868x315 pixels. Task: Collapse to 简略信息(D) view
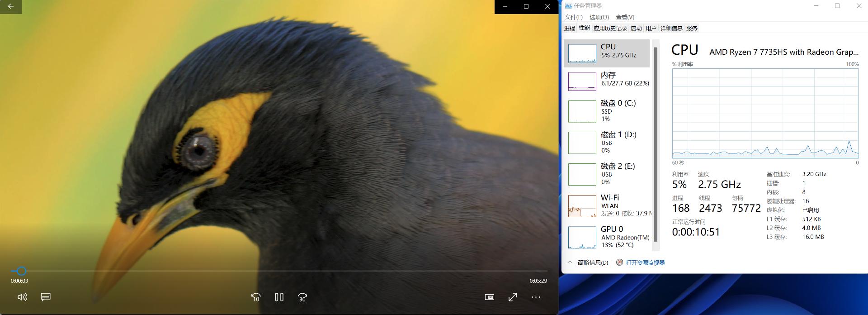(588, 262)
